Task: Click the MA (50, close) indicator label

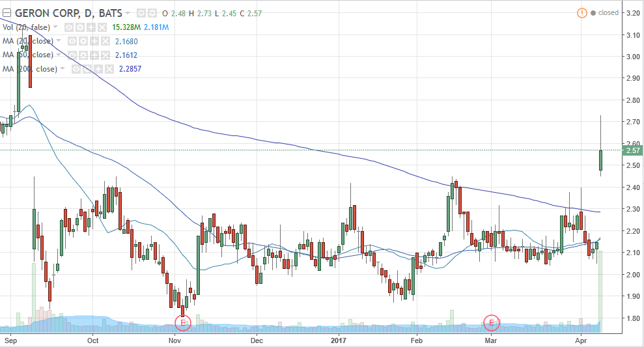Action: [x=28, y=55]
